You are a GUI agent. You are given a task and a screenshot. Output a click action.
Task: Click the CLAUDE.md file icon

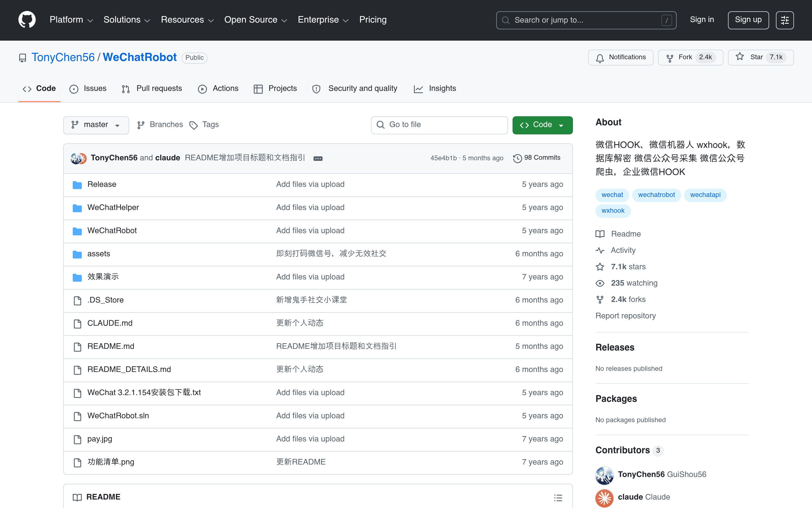pos(78,323)
